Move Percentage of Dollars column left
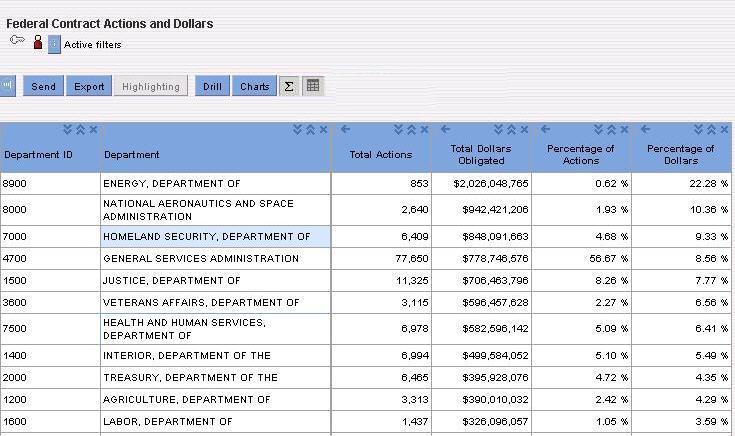The width and height of the screenshot is (735, 436). point(645,129)
